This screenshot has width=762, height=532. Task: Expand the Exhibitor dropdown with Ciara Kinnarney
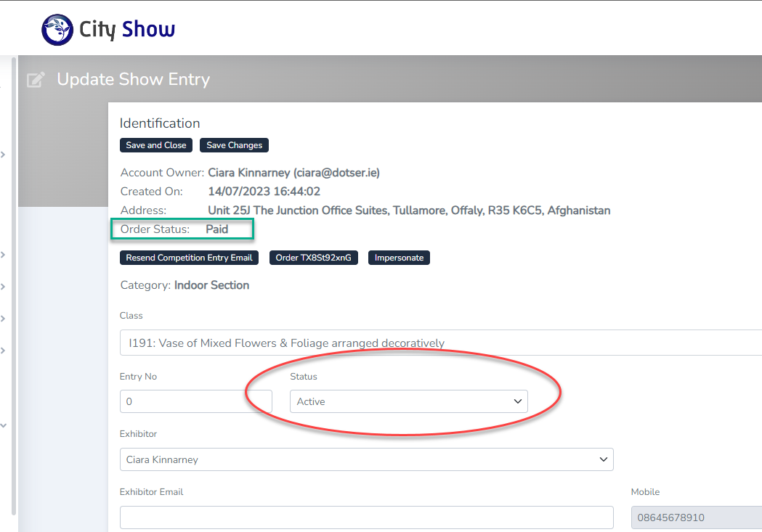pos(366,459)
